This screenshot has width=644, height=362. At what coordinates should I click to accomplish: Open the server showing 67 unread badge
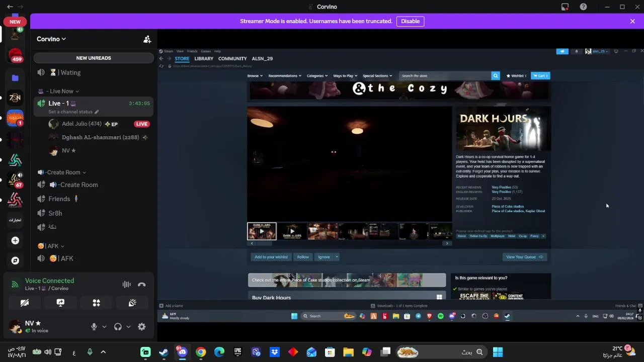click(15, 179)
